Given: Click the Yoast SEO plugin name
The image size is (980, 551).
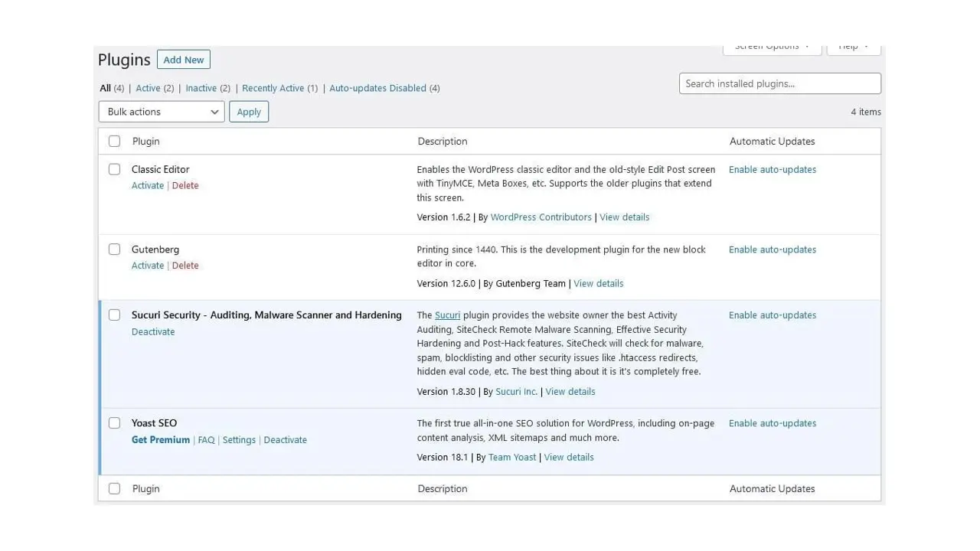Looking at the screenshot, I should pos(154,423).
